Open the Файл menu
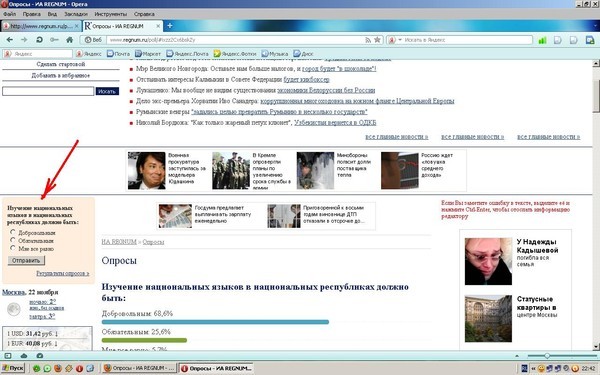The width and height of the screenshot is (600, 375). 10,14
